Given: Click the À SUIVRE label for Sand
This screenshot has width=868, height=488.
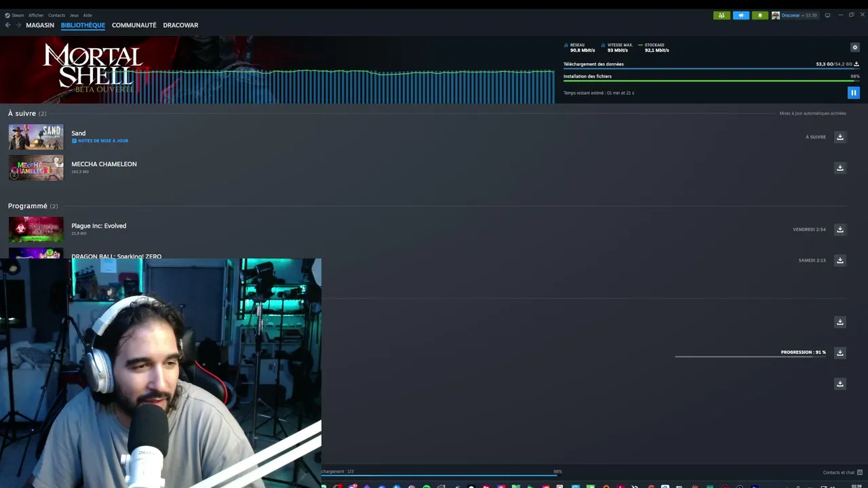Looking at the screenshot, I should (x=816, y=137).
